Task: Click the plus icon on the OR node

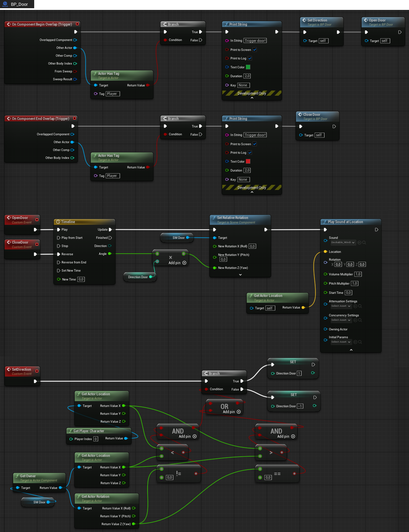Action: [x=239, y=412]
